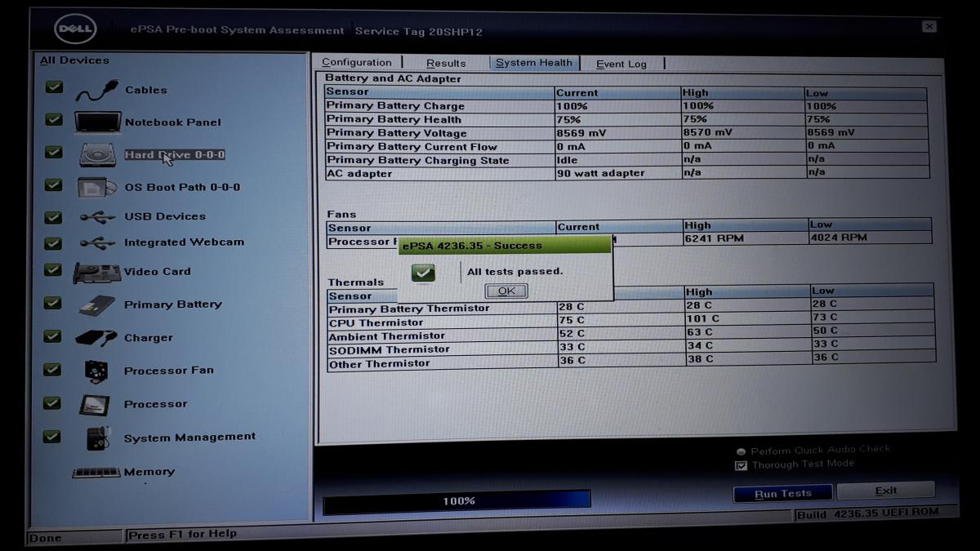The height and width of the screenshot is (551, 980).
Task: Click the green success checkmark in dialog
Action: 423,272
